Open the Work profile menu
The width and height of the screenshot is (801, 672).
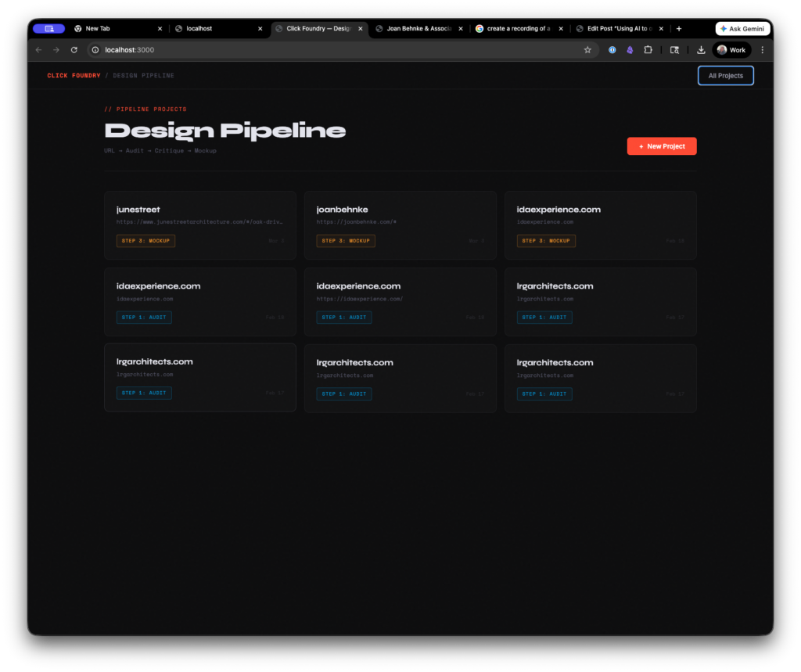click(x=731, y=50)
